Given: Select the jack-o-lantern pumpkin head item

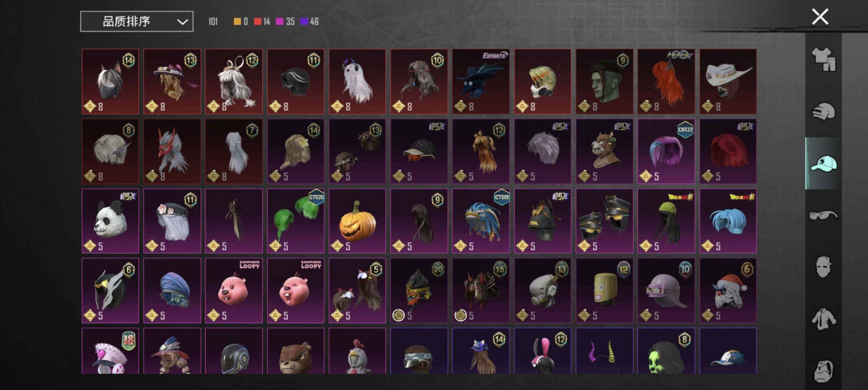Looking at the screenshot, I should pyautogui.click(x=357, y=221).
